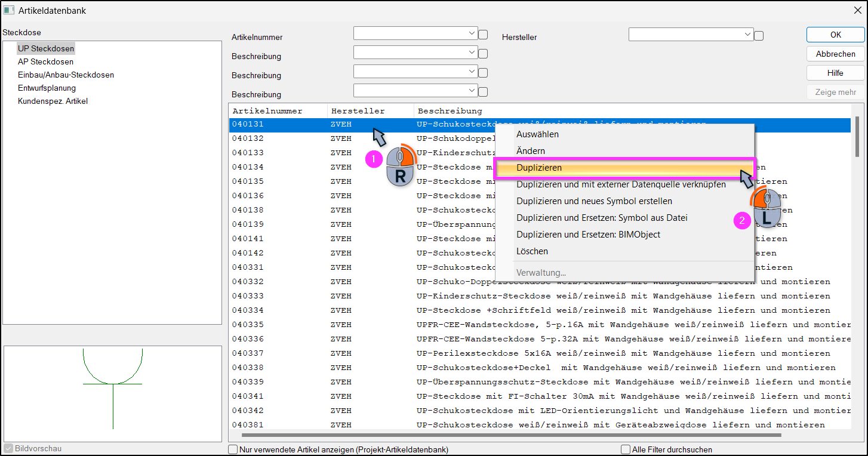
Task: Select AP Steckdosen in the category tree
Action: 46,61
